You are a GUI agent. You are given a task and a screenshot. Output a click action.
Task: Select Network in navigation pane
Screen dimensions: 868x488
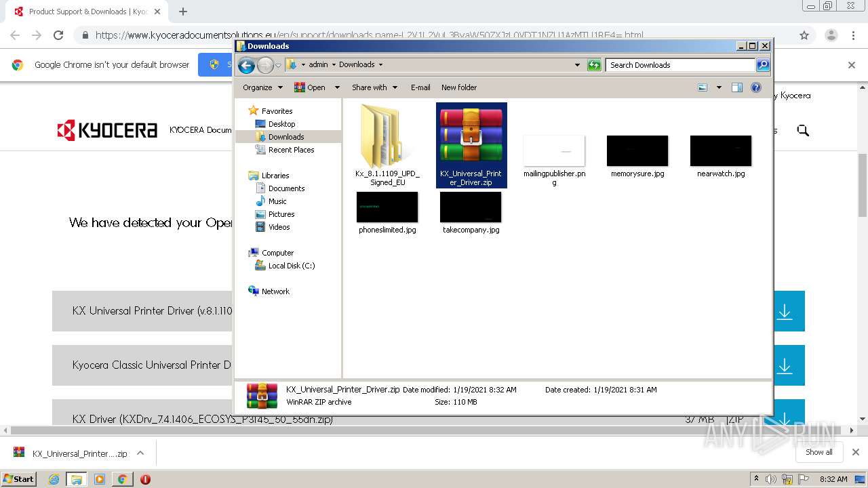(x=275, y=291)
